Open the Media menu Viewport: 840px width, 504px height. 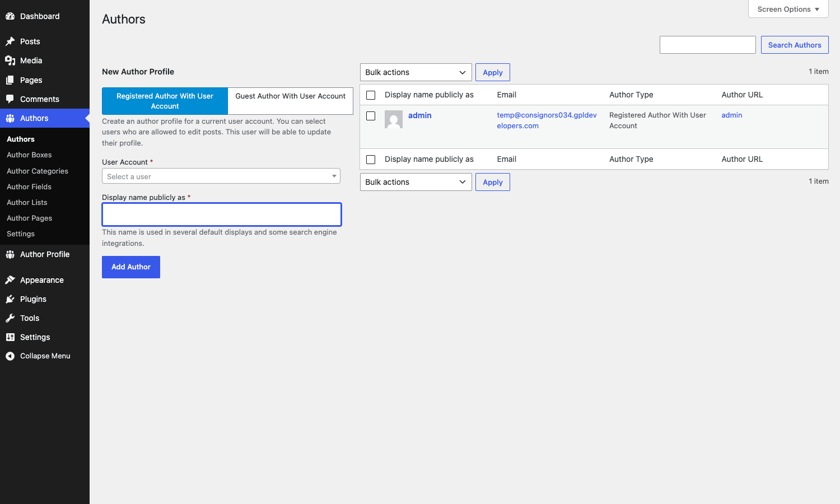coord(45,60)
